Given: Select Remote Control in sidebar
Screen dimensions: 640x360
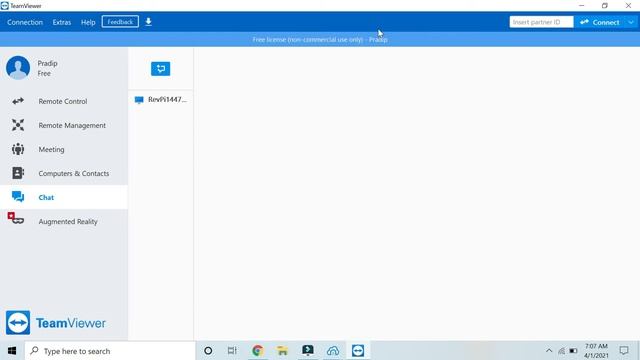Looking at the screenshot, I should click(64, 101).
